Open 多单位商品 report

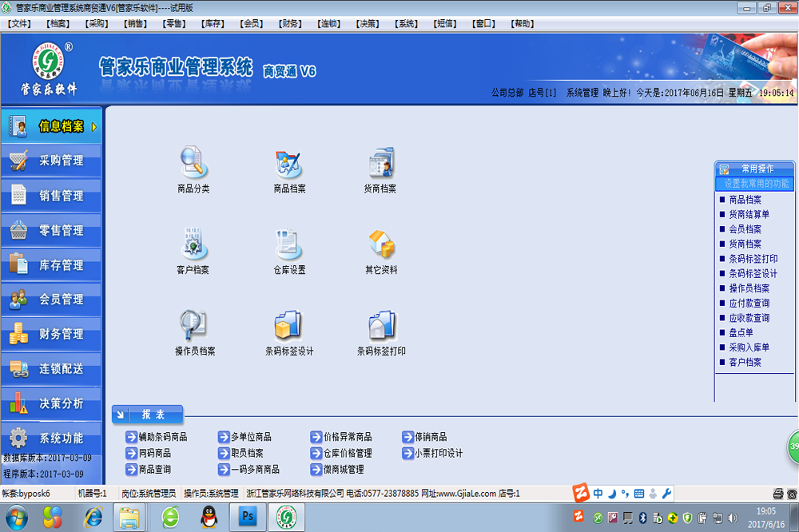tap(244, 437)
